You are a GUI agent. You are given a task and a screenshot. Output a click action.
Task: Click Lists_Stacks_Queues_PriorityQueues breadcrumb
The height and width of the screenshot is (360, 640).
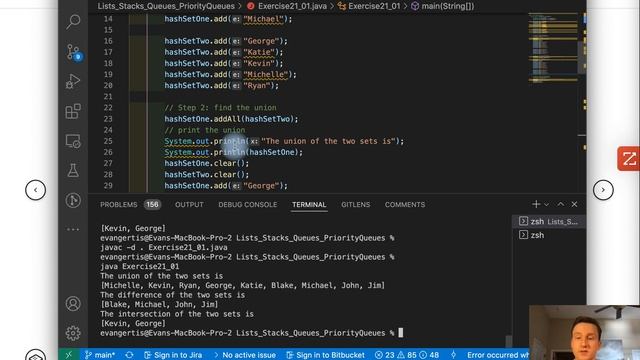click(x=166, y=6)
